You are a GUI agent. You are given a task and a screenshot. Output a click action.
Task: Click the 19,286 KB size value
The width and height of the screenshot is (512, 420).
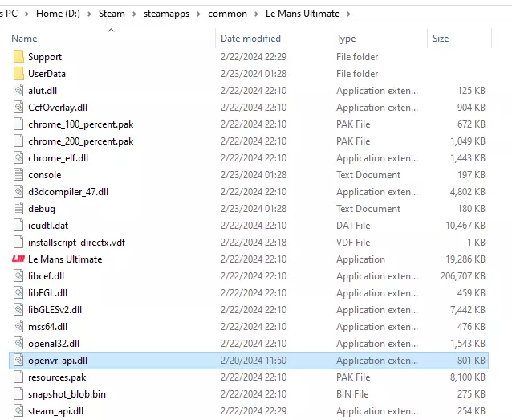pyautogui.click(x=465, y=259)
